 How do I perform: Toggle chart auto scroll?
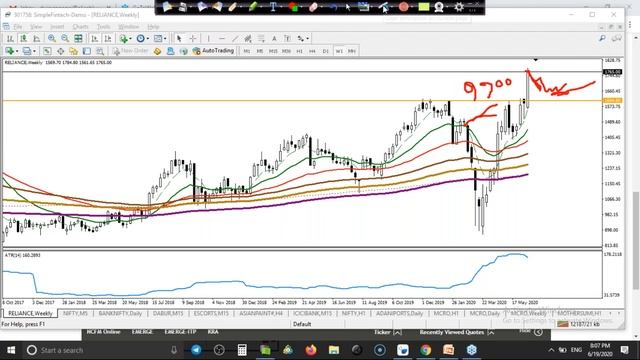pos(95,38)
